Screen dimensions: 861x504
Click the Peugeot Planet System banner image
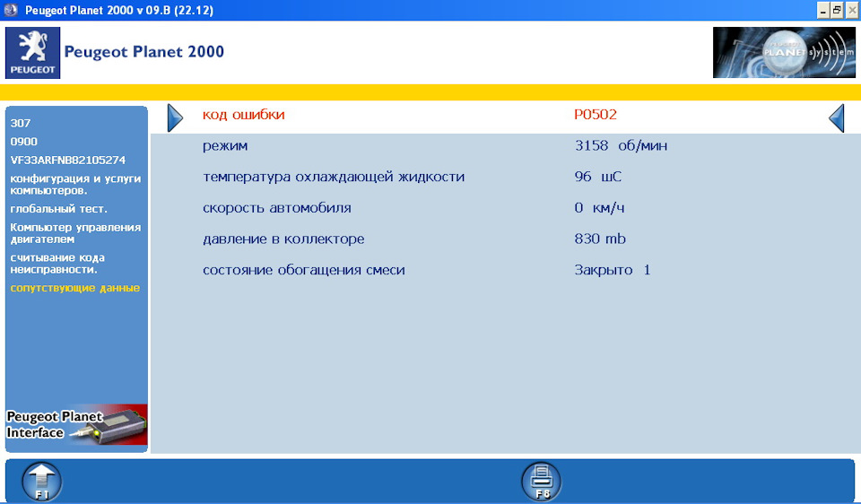click(x=784, y=53)
